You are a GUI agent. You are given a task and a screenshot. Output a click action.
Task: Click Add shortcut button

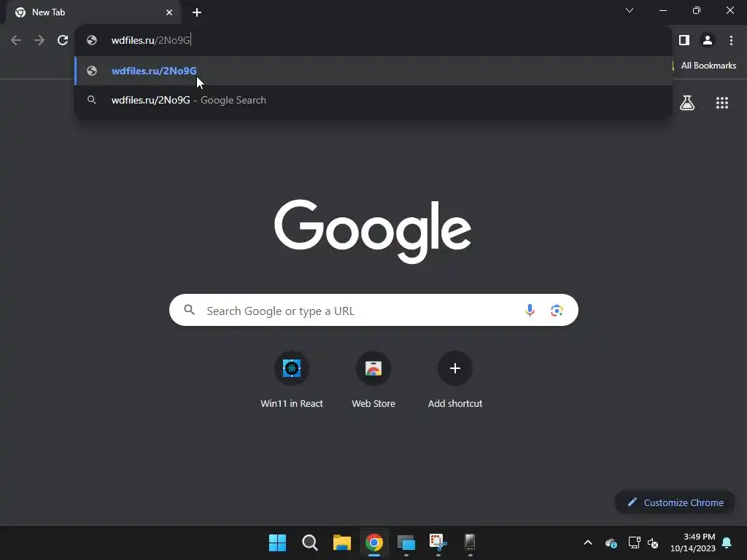(x=455, y=380)
